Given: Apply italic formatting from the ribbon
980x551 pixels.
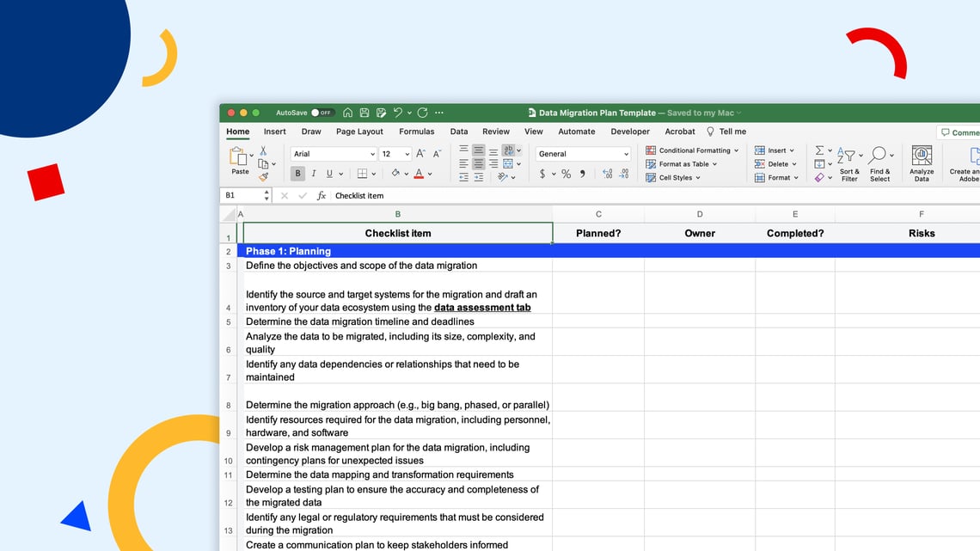Looking at the screenshot, I should tap(314, 173).
